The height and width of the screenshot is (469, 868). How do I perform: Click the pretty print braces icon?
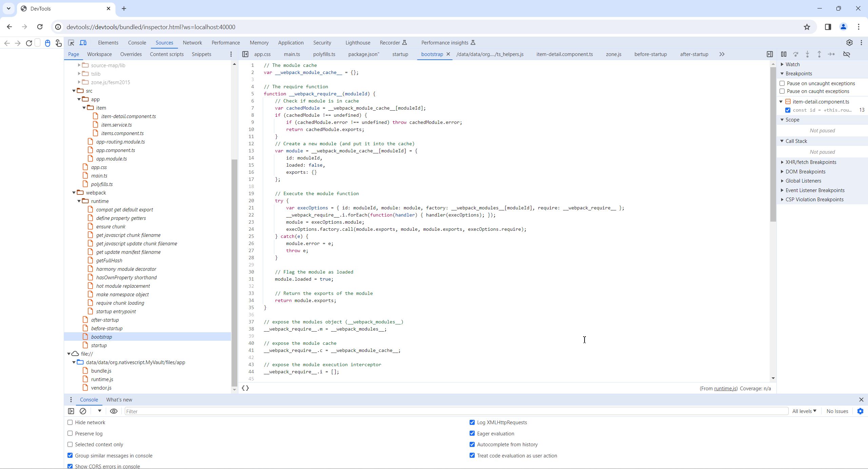coord(245,388)
